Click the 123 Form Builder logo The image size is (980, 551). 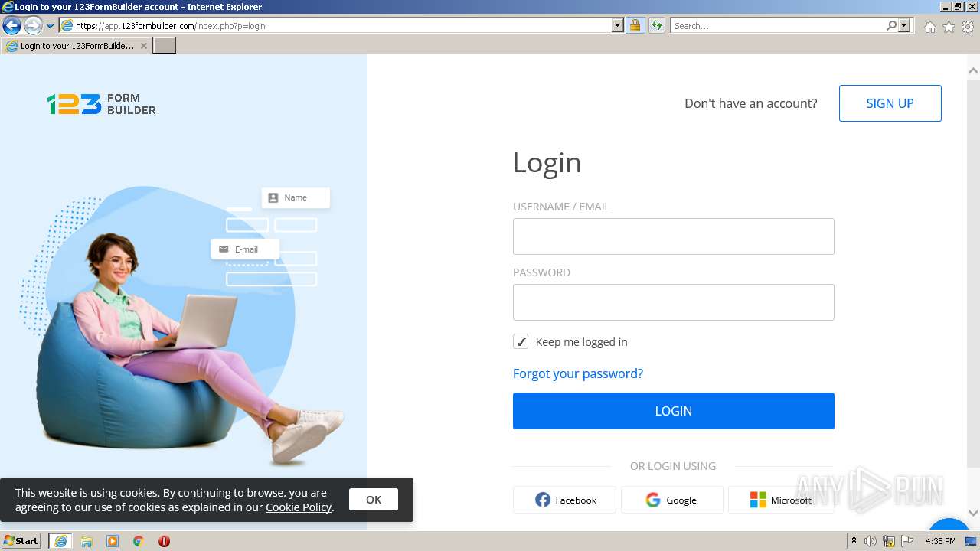101,104
